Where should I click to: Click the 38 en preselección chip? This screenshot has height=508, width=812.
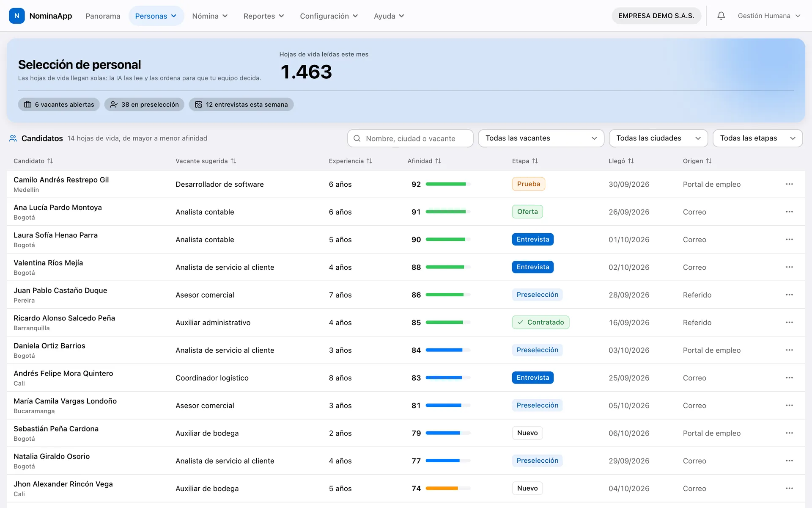[144, 105]
